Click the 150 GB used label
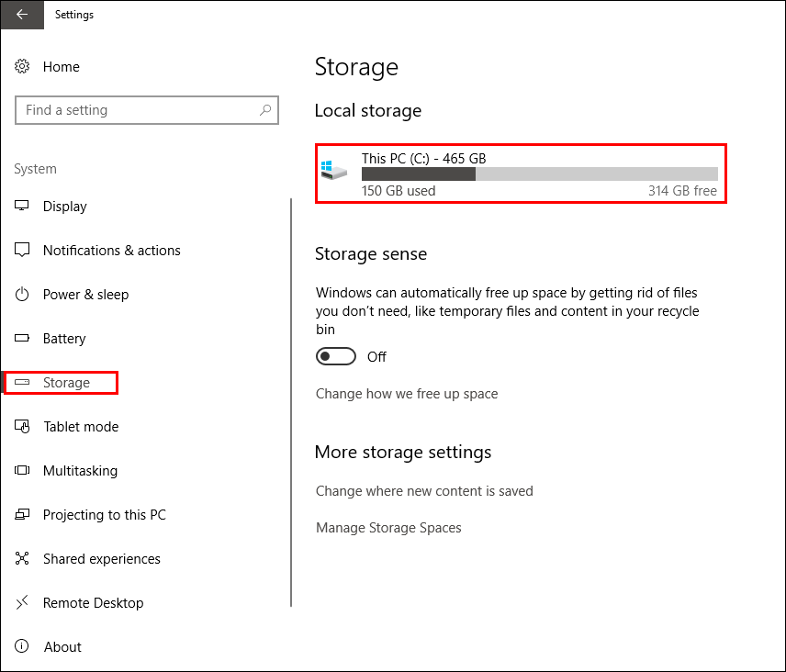The width and height of the screenshot is (786, 672). tap(399, 191)
